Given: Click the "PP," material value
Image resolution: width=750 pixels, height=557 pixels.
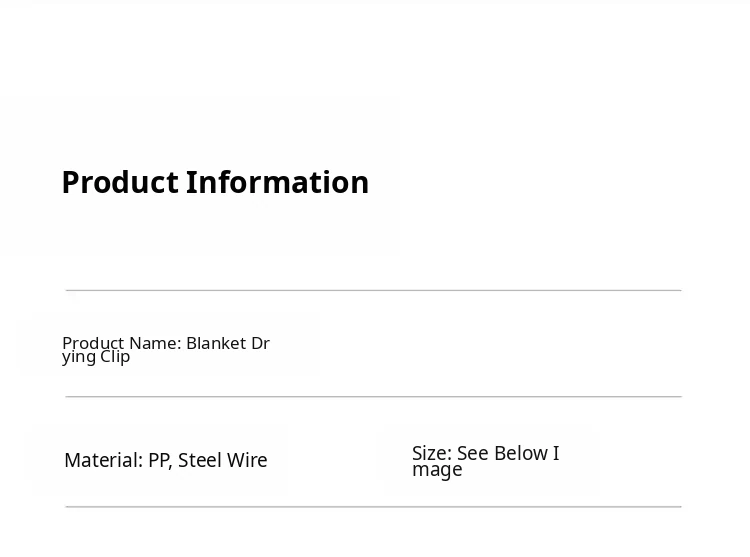Looking at the screenshot, I should click(160, 460).
